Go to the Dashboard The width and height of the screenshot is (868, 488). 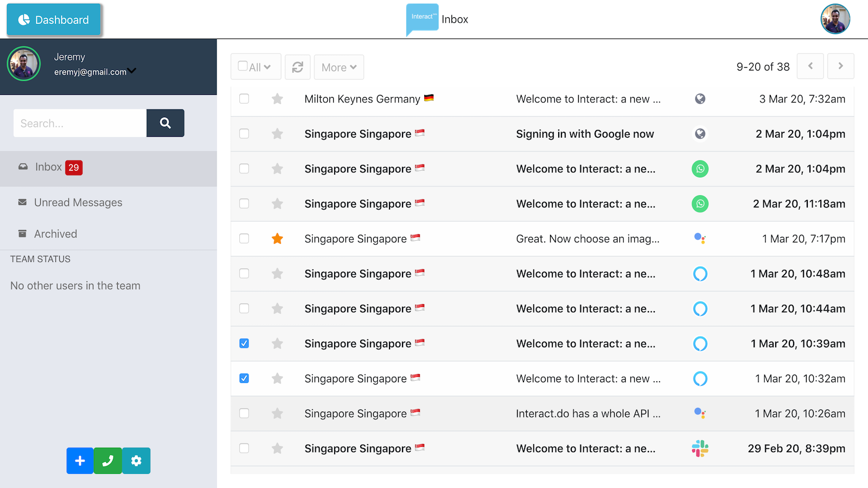point(54,20)
